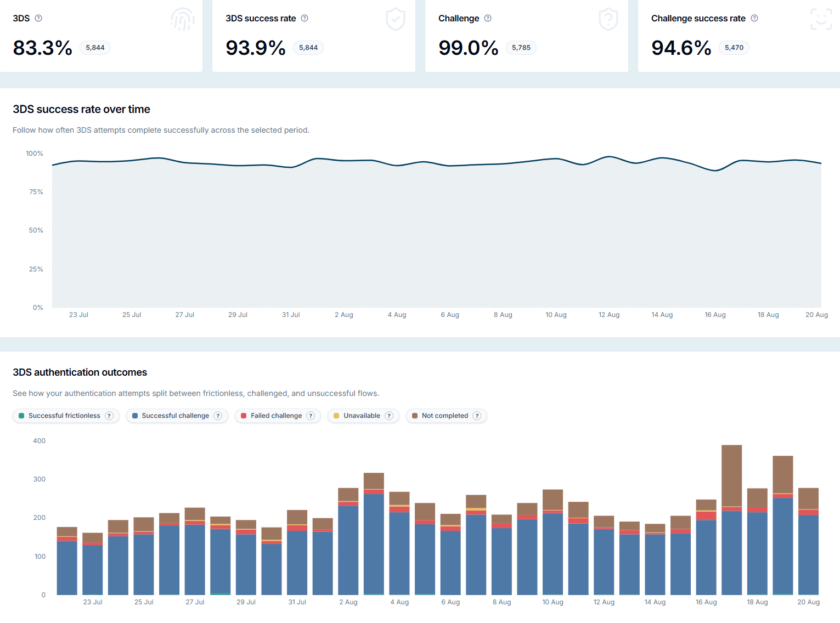Click the brown segment of the 20 Aug bar
The image size is (840, 623).
[809, 499]
